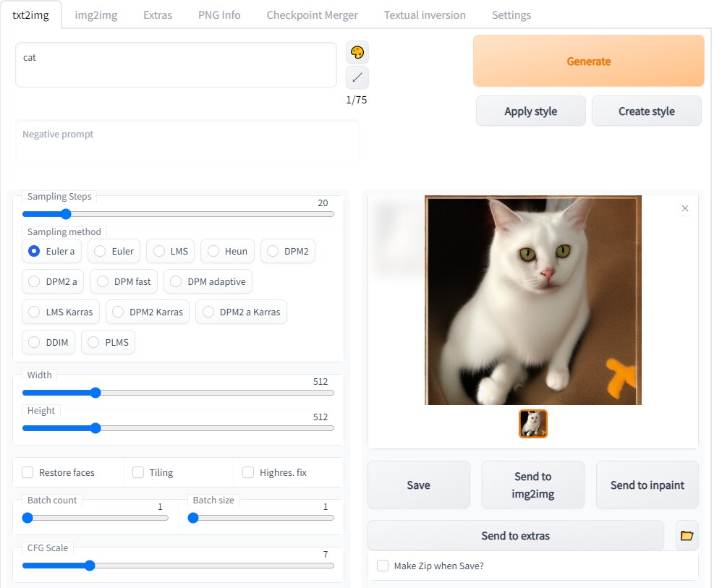
Task: Open the txt2img tab
Action: tap(30, 15)
